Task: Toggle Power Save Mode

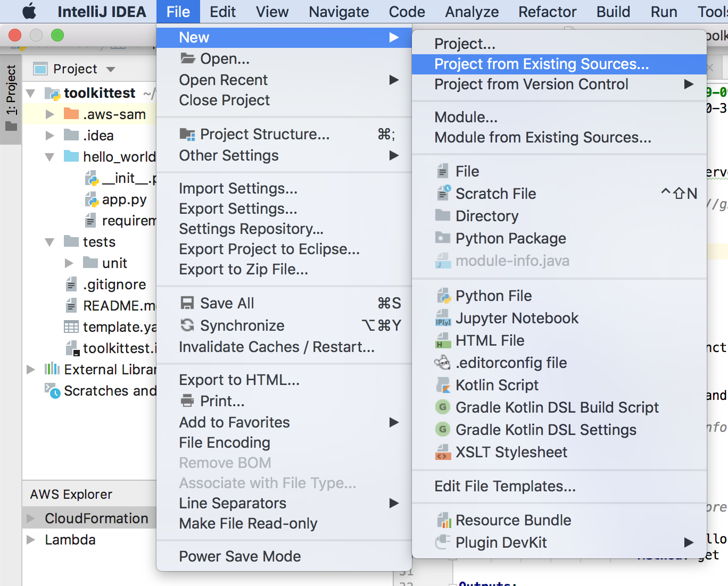Action: point(284,556)
